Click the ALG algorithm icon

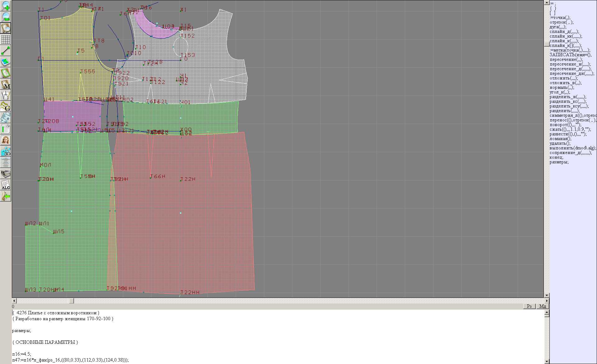coord(6,185)
